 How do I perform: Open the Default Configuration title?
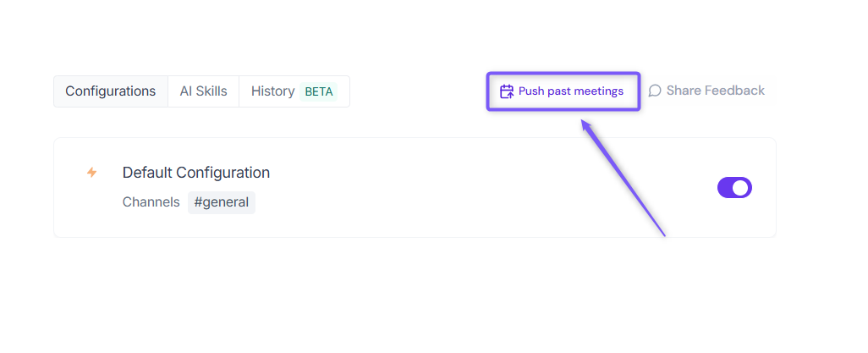coord(196,173)
